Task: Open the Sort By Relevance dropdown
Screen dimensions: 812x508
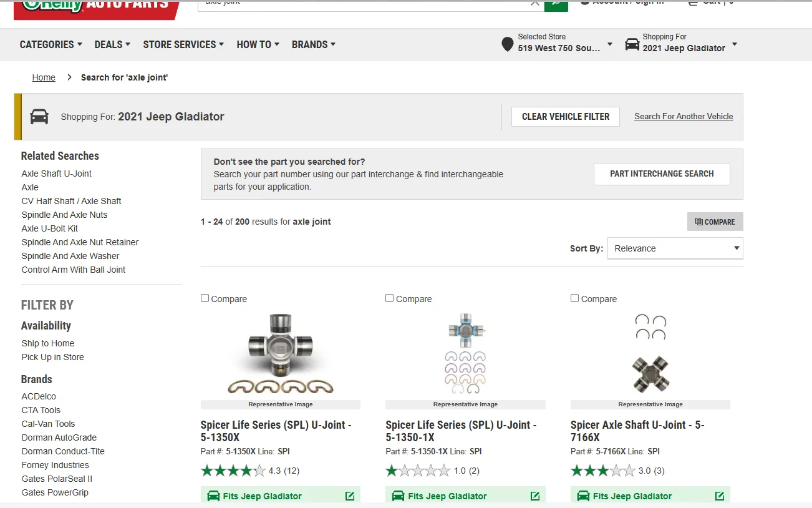Action: [675, 248]
